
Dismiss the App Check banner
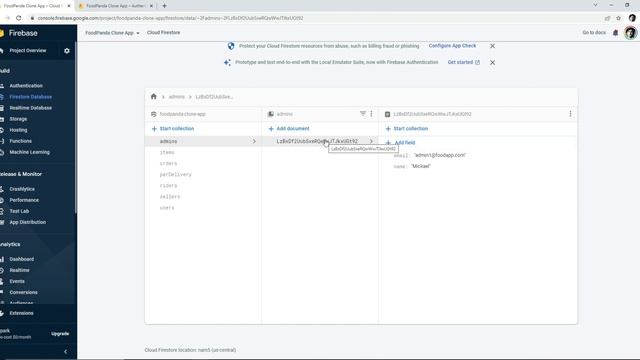tap(492, 46)
